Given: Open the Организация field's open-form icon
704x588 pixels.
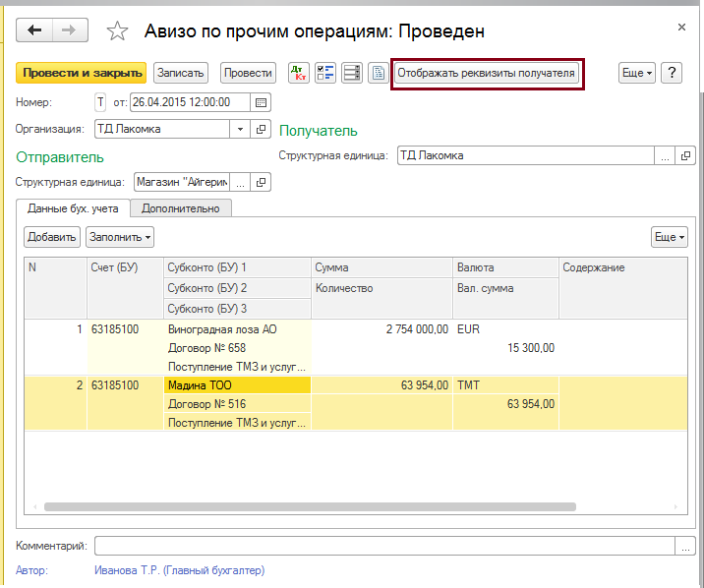Looking at the screenshot, I should 262,129.
